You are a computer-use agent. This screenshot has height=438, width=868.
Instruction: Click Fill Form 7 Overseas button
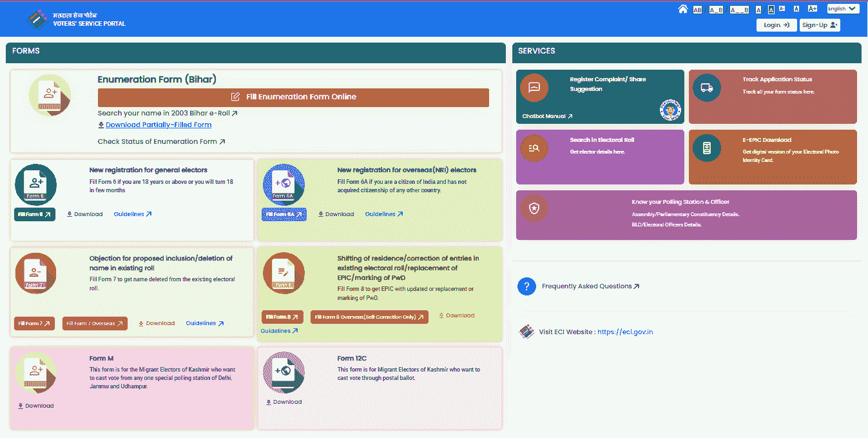[x=95, y=324]
